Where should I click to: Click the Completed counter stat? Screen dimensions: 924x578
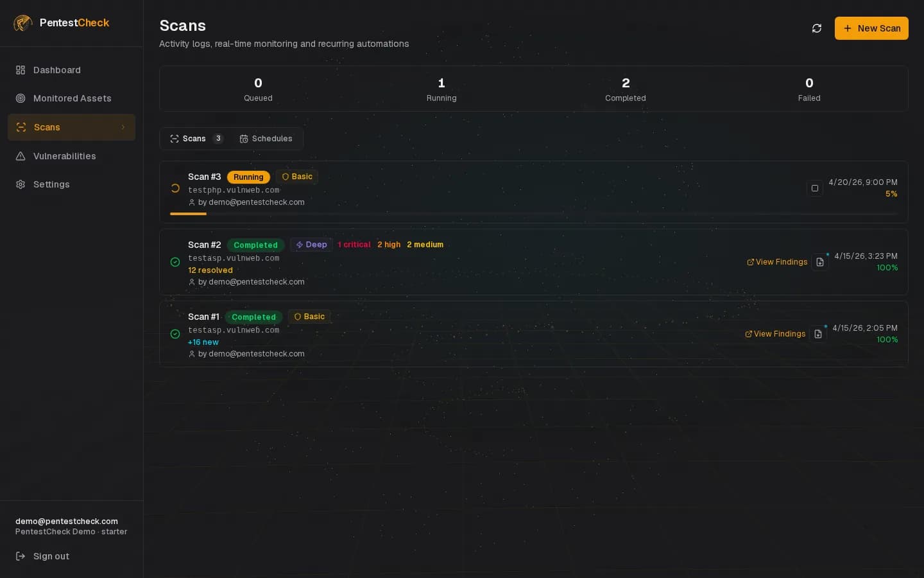tap(626, 89)
